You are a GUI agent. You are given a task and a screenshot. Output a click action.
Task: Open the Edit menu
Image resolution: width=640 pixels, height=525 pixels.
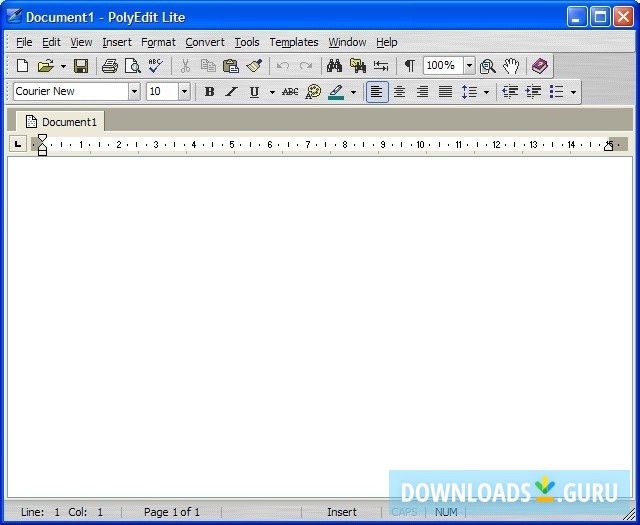(51, 42)
